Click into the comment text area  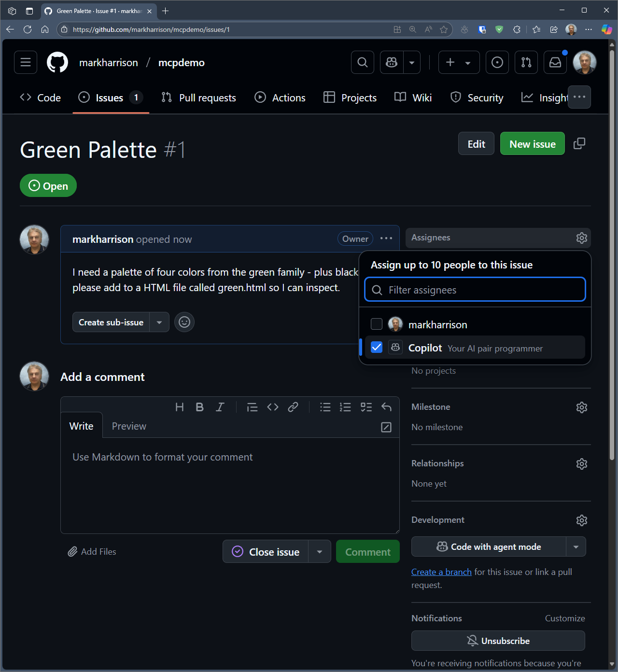(230, 485)
